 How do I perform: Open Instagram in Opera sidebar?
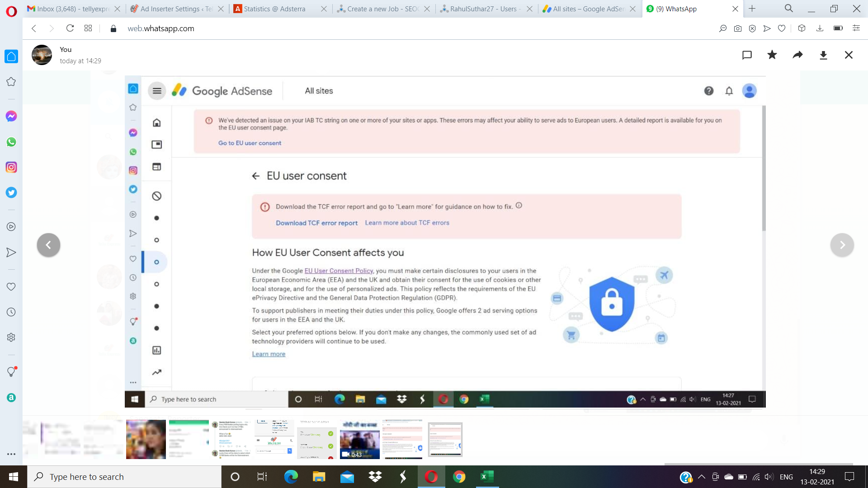(x=11, y=167)
